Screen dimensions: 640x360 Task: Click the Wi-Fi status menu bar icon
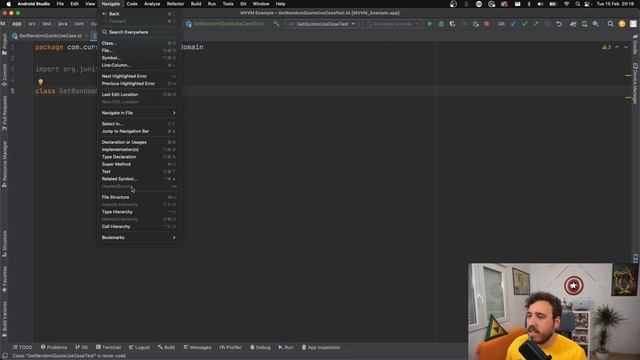[x=567, y=4]
